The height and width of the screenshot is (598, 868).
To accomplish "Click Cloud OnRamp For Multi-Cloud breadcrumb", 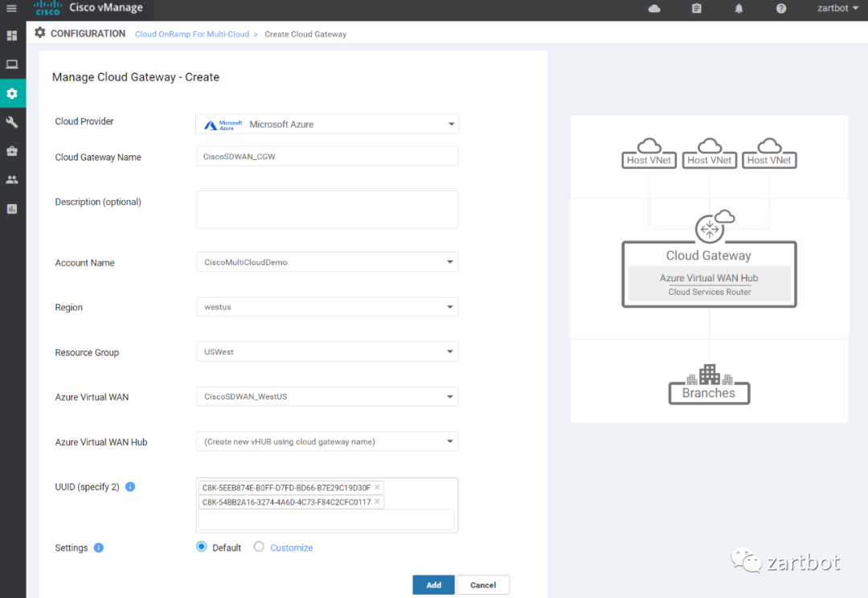I will coord(192,35).
